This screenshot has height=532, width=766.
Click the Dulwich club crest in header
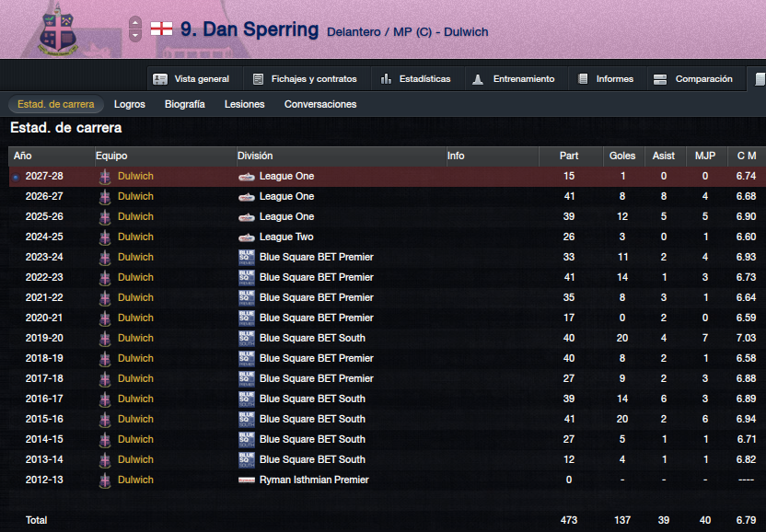[x=58, y=30]
